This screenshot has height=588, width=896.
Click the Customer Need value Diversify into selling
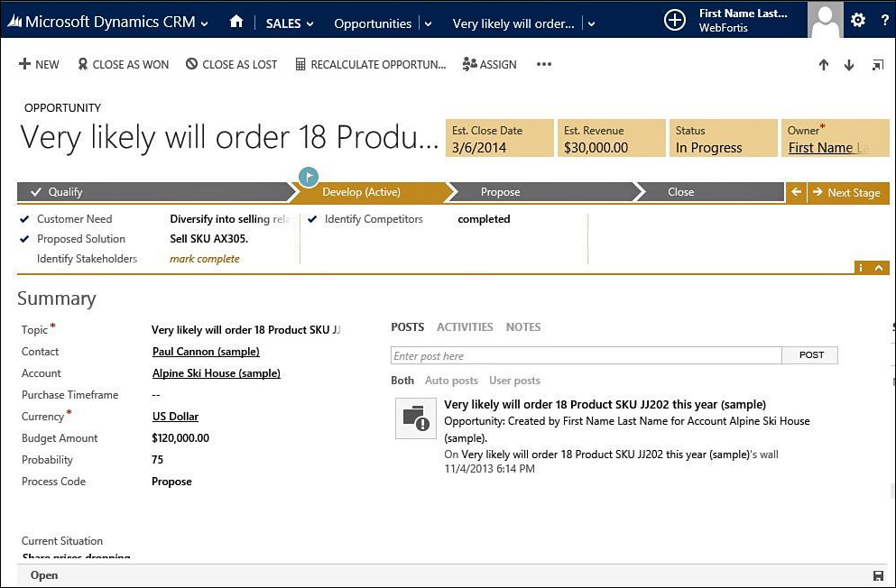[231, 219]
